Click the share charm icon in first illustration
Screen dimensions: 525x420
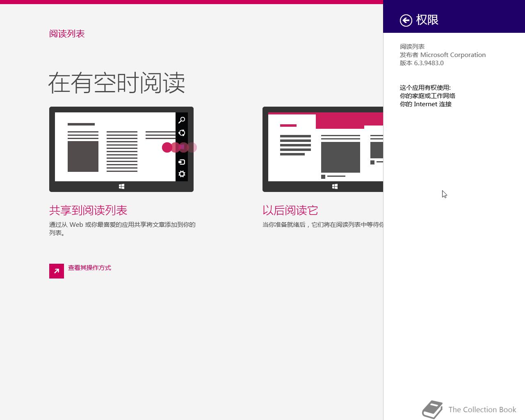click(182, 133)
